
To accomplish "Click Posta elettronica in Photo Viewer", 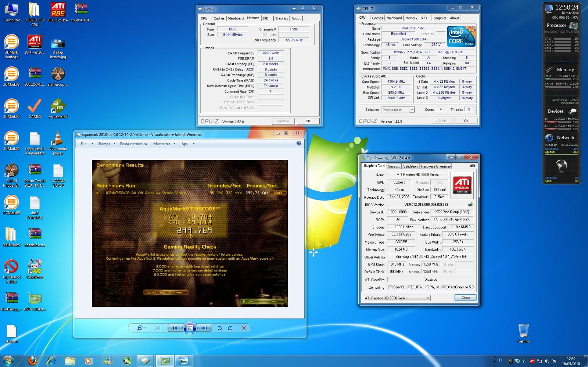I will [x=133, y=144].
